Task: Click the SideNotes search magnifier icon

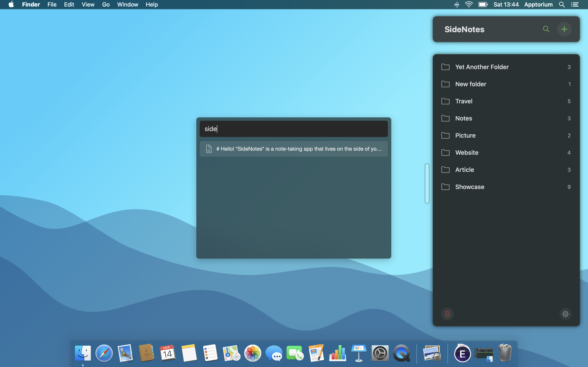Action: pyautogui.click(x=546, y=29)
